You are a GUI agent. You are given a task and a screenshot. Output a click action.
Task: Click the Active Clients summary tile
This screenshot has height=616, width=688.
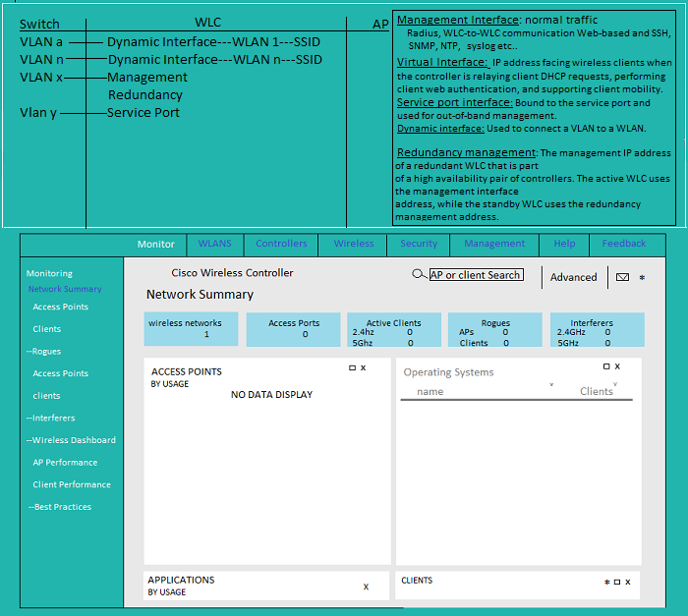click(394, 329)
